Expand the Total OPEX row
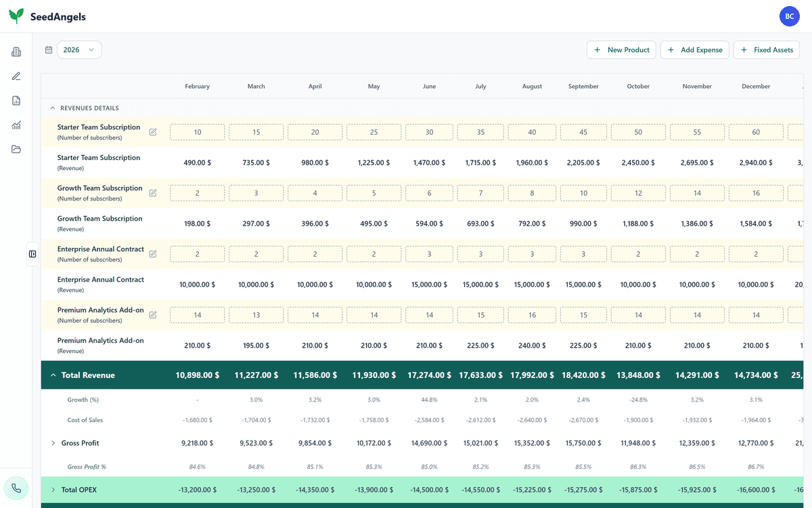Screen dimensions: 812x508 (53, 490)
